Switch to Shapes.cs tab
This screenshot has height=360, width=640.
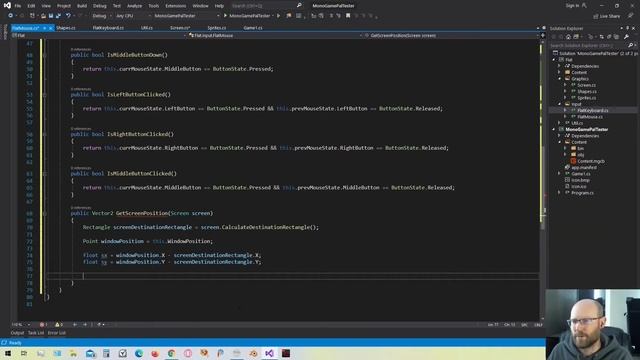(66, 28)
